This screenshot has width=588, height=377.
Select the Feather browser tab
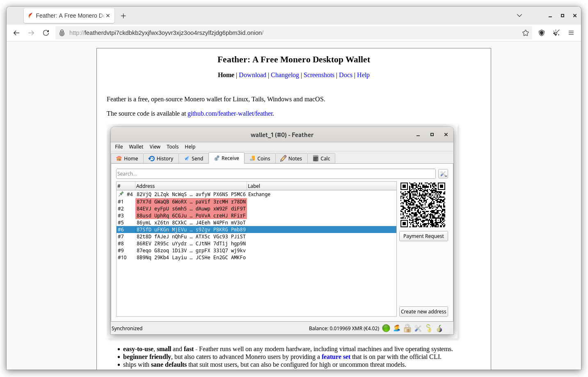click(x=66, y=16)
